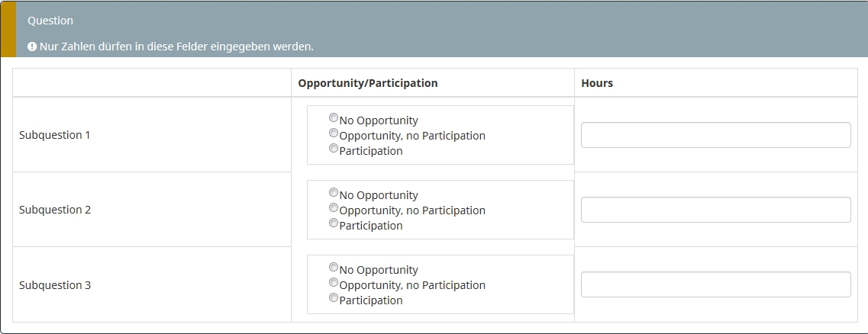Choose "Opportunity, no Participation" for Subquestion 2
The height and width of the screenshot is (334, 868).
tap(334, 208)
